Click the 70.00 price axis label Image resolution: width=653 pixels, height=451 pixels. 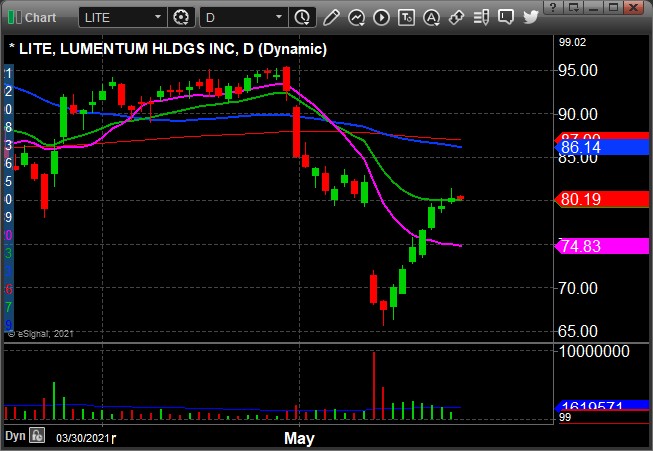pos(578,288)
